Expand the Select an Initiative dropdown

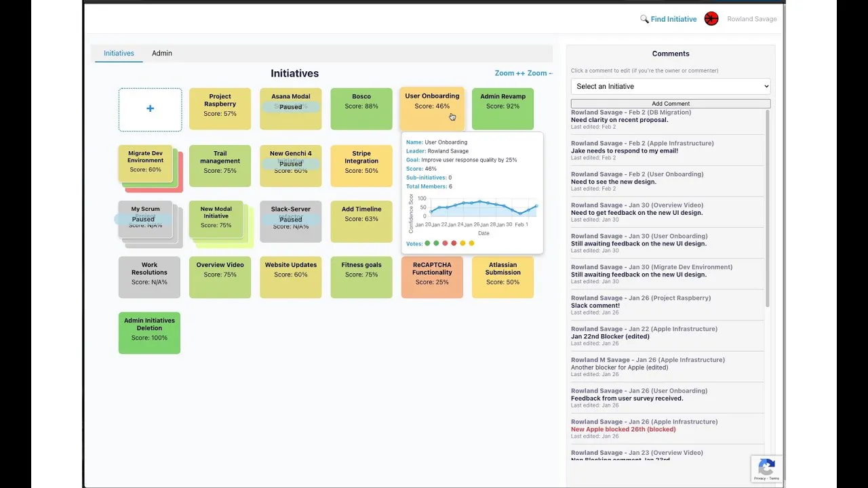pos(671,86)
